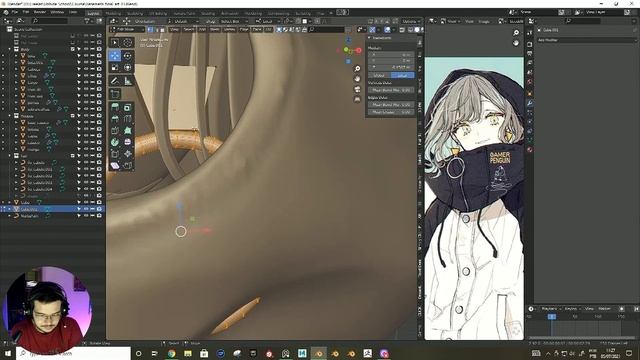Open the Render menu

click(x=40, y=12)
